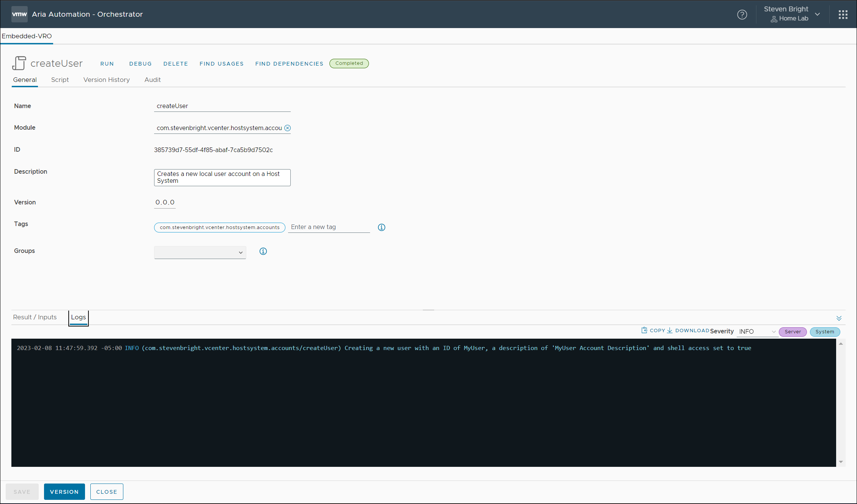
Task: Click the RUN action
Action: click(x=107, y=64)
